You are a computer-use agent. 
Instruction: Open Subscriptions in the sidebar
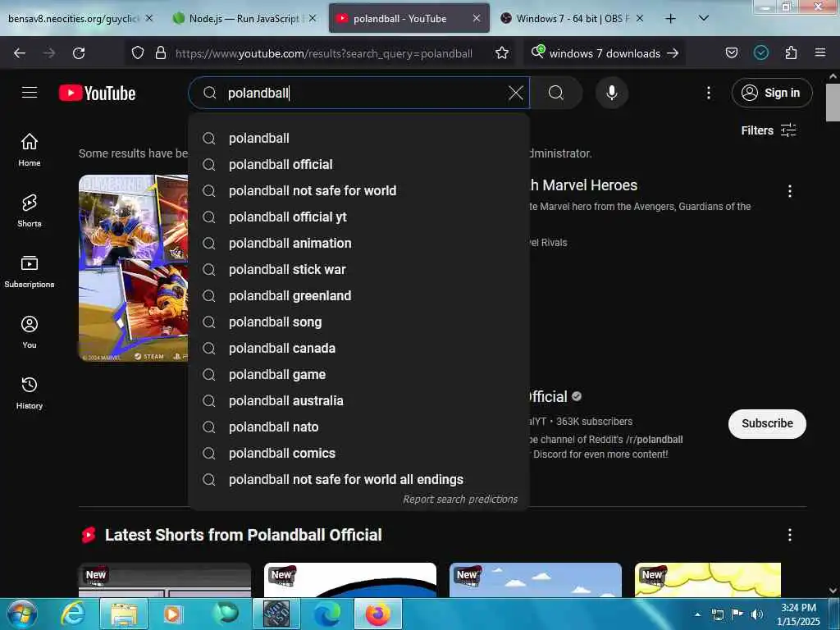pyautogui.click(x=30, y=272)
